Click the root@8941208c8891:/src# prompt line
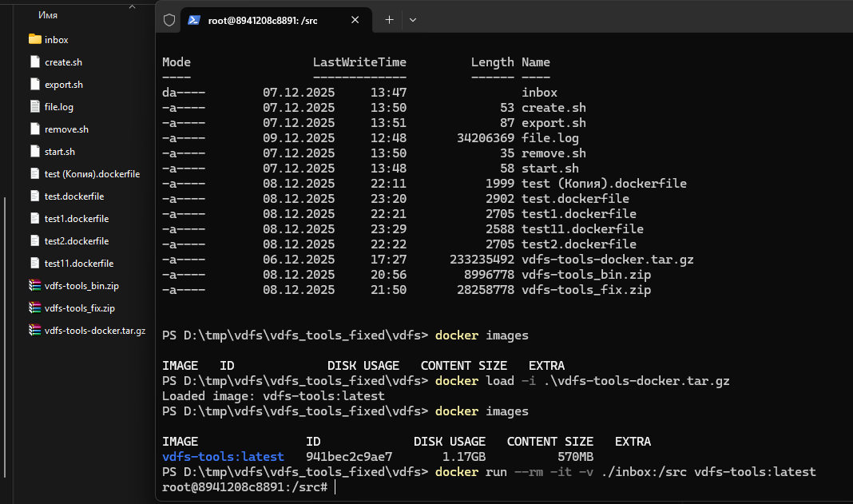The width and height of the screenshot is (853, 504). [245, 487]
